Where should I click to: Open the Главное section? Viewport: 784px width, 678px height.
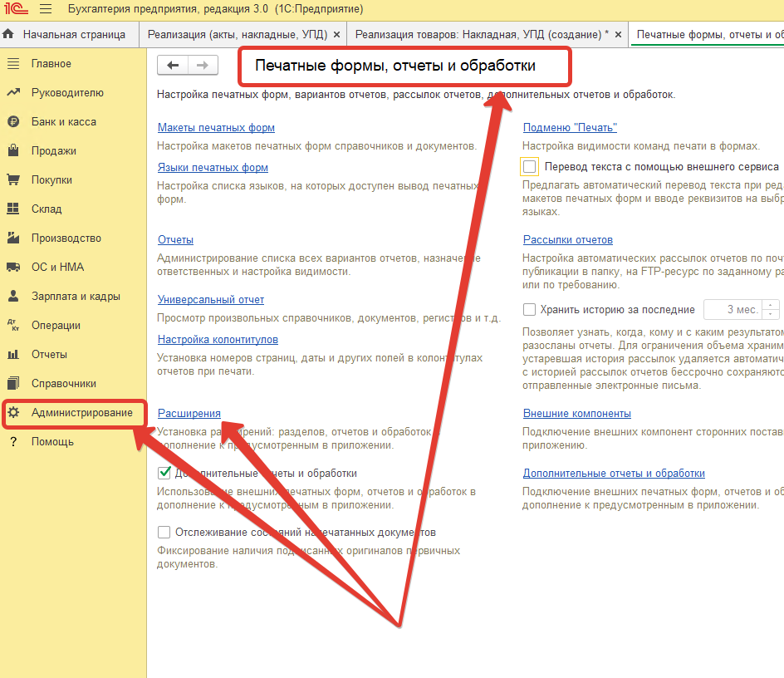[51, 63]
